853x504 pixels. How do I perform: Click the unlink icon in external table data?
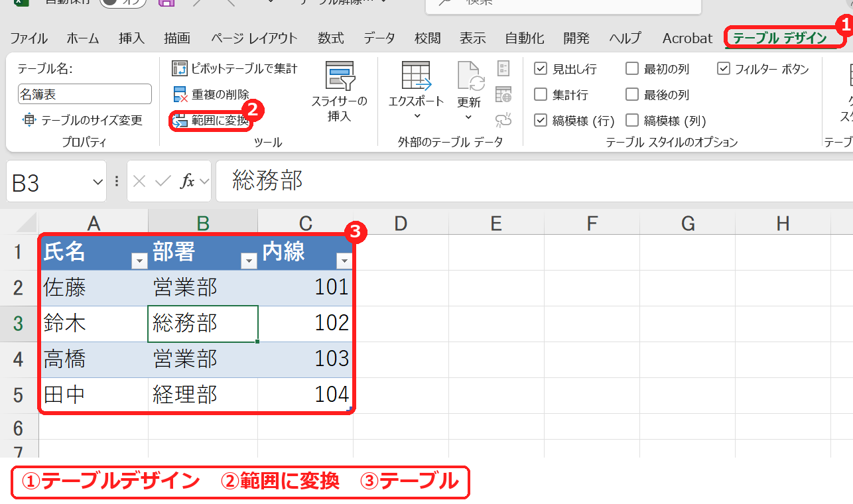(503, 120)
